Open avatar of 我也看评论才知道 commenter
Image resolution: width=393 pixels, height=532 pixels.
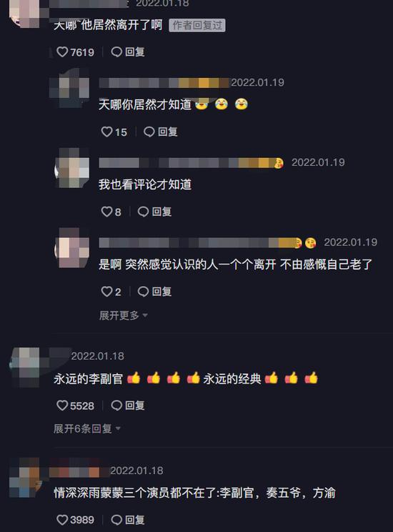coord(72,167)
